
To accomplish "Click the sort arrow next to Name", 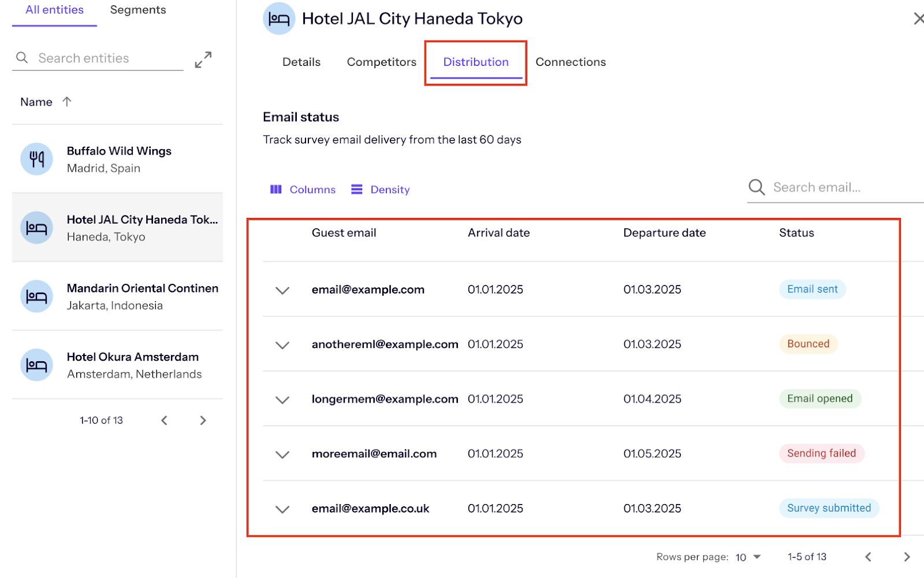I will click(67, 102).
